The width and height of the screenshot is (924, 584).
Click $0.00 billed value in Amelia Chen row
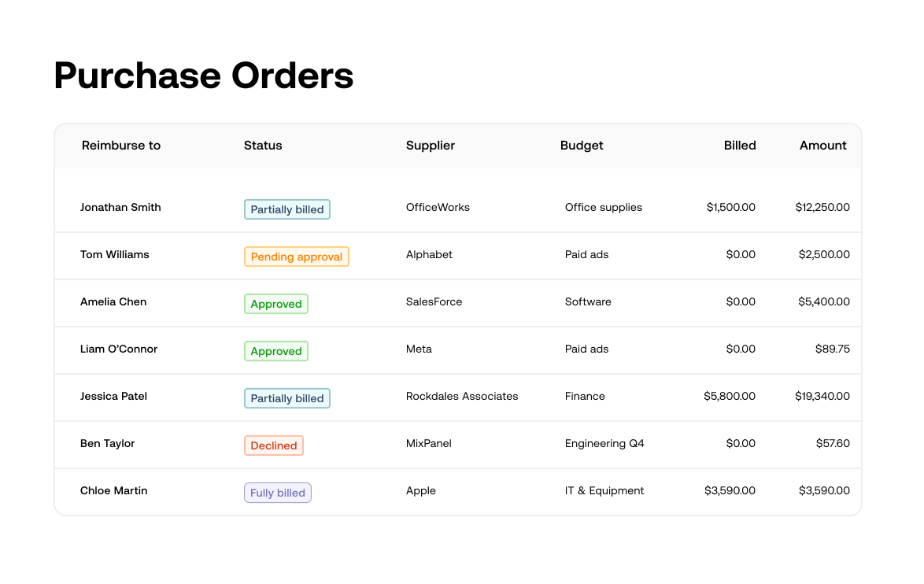coord(741,301)
